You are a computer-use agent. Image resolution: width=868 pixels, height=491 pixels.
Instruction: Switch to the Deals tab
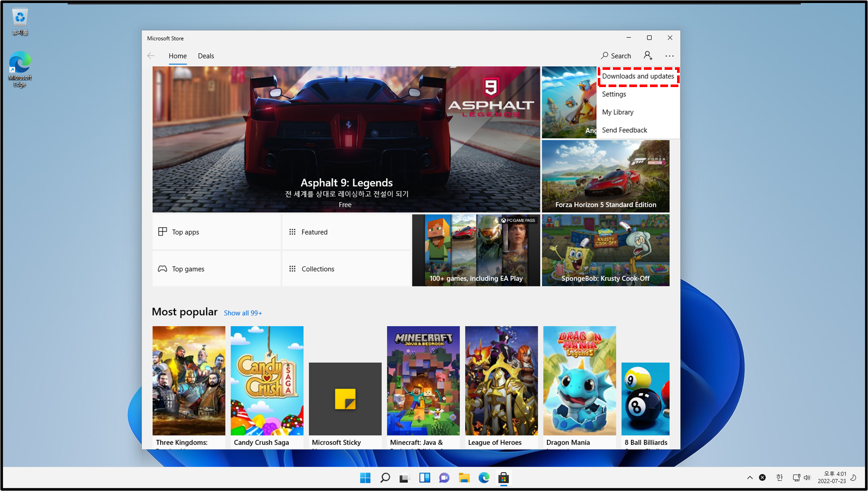(x=206, y=56)
